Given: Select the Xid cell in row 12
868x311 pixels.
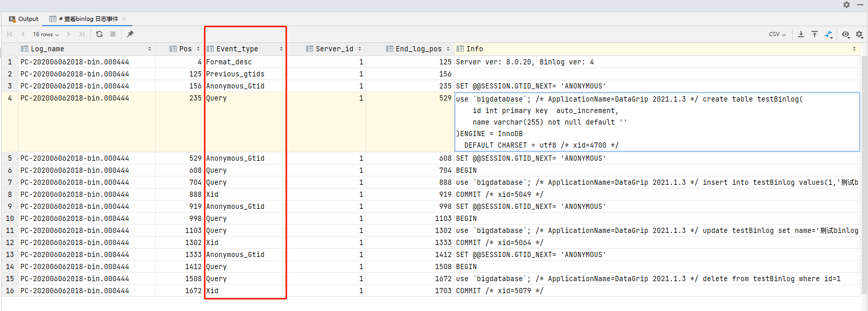Looking at the screenshot, I should tap(245, 242).
